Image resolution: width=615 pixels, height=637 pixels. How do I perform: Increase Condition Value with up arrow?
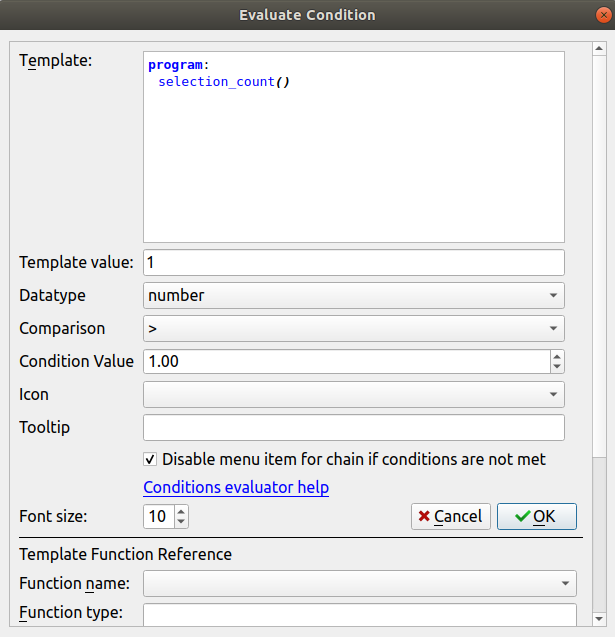[557, 355]
